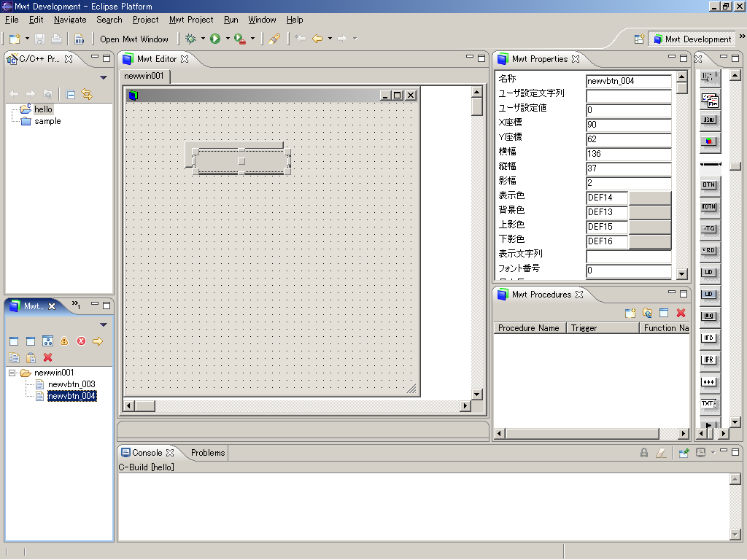
Task: Click the Console scroll lock icon
Action: tap(644, 453)
